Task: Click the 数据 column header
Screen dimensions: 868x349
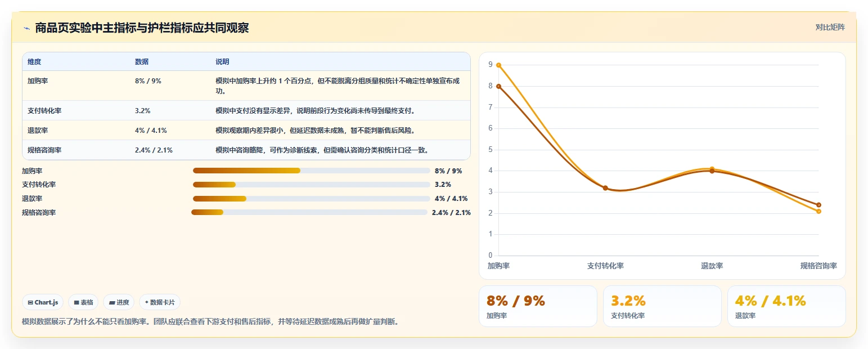Action: pyautogui.click(x=142, y=62)
